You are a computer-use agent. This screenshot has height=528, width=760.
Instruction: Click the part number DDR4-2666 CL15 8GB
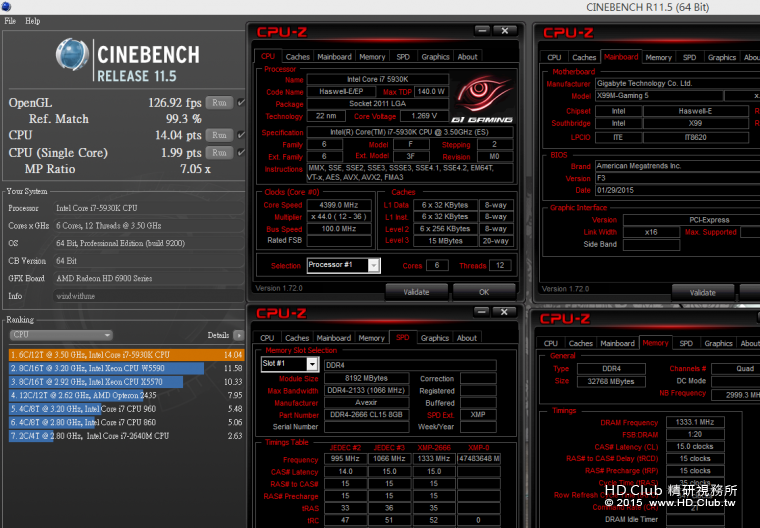pos(366,415)
